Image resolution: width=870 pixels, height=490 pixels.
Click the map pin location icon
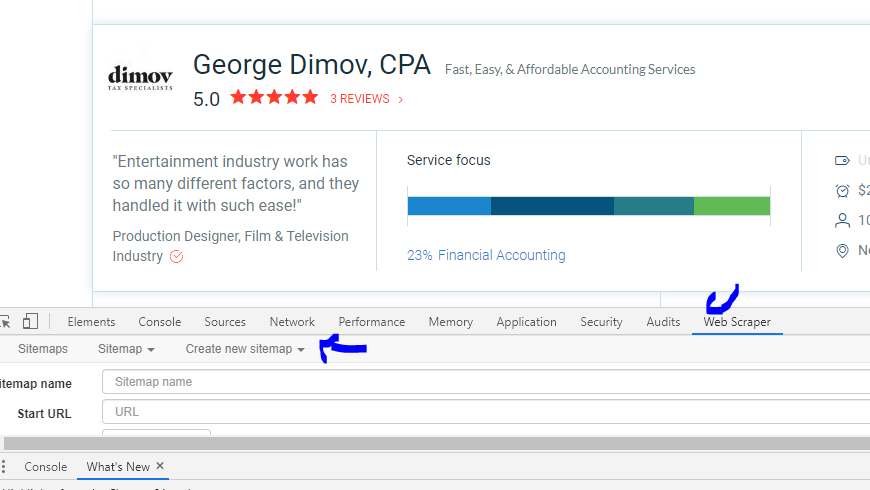[842, 251]
